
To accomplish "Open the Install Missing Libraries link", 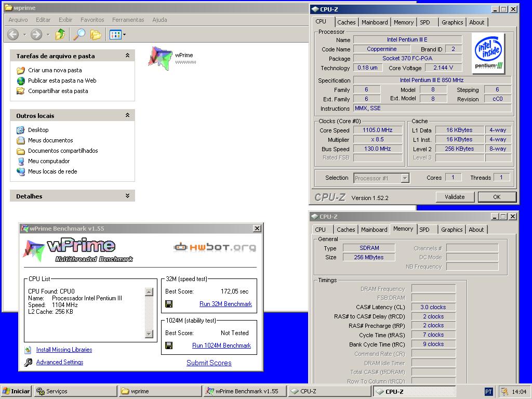I will point(64,350).
